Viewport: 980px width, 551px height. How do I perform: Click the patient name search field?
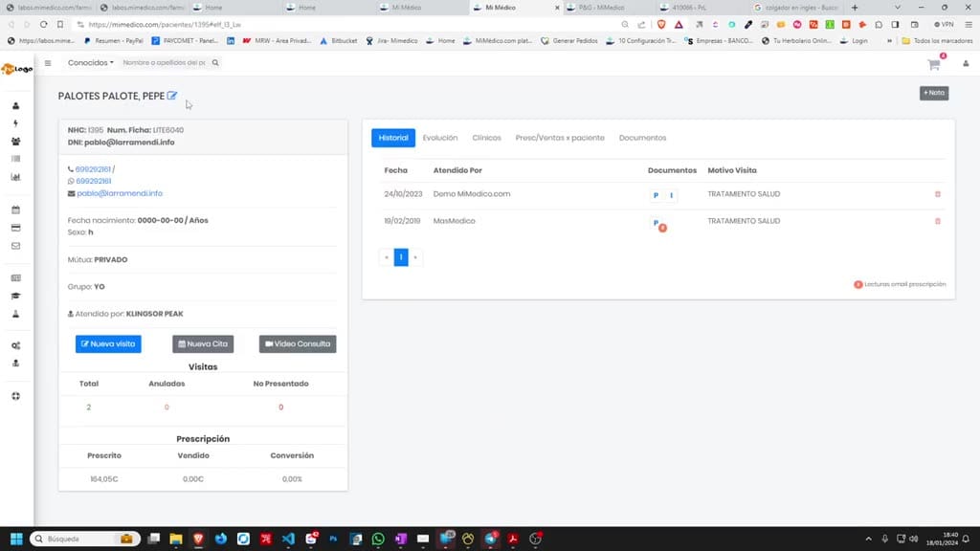tap(165, 62)
